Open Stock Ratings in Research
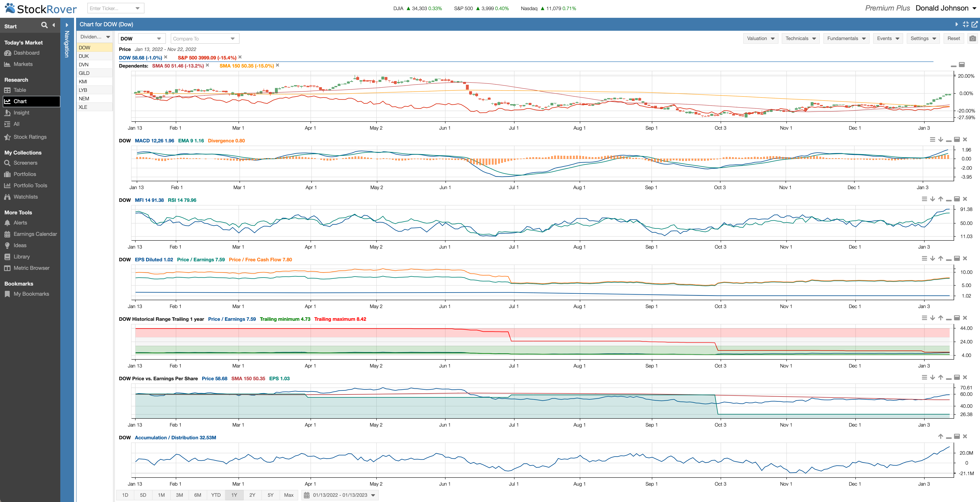This screenshot has height=502, width=980. (30, 137)
